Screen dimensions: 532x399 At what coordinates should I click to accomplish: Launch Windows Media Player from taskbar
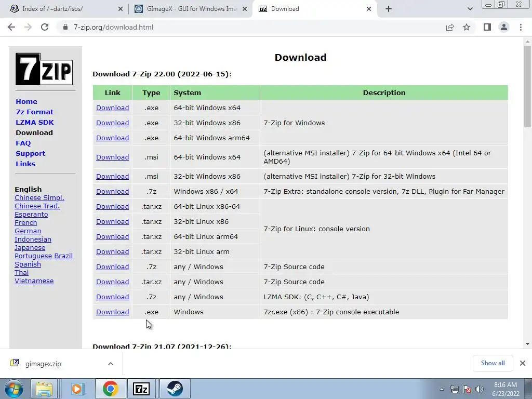pos(78,389)
